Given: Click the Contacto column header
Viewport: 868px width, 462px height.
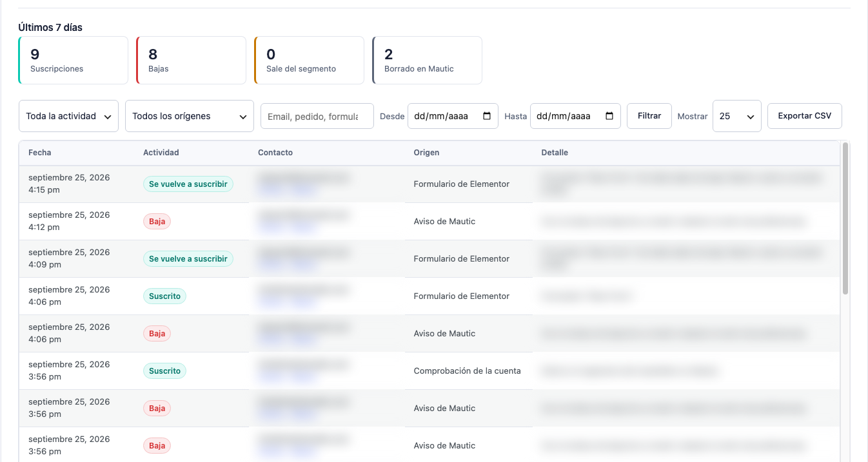Looking at the screenshot, I should (x=275, y=153).
